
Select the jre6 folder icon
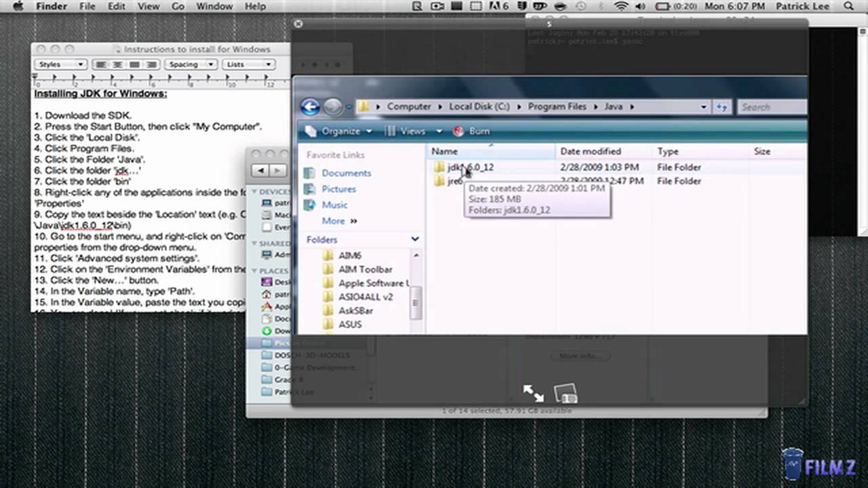(x=439, y=181)
